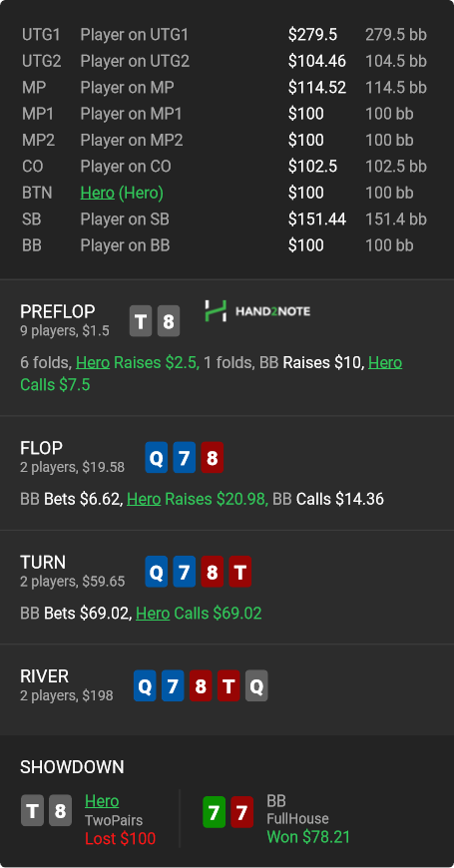Click Hero link before Raises $20.98
Image resolution: width=454 pixels, height=868 pixels.
pos(144,499)
